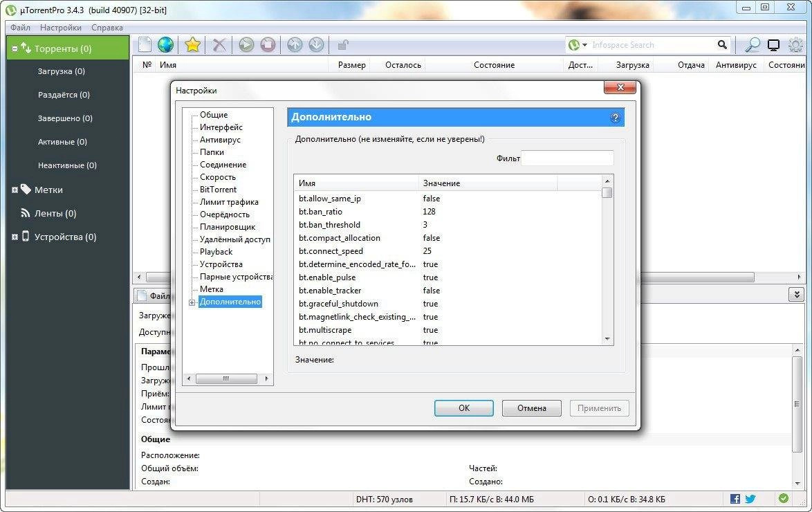The height and width of the screenshot is (512, 812).
Task: Select Соединение in settings tree
Action: (223, 164)
